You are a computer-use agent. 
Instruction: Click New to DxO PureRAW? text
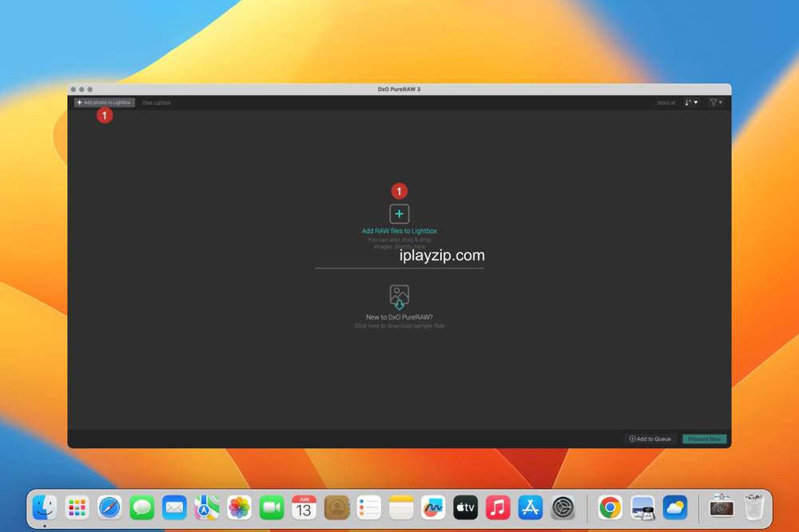click(x=399, y=317)
